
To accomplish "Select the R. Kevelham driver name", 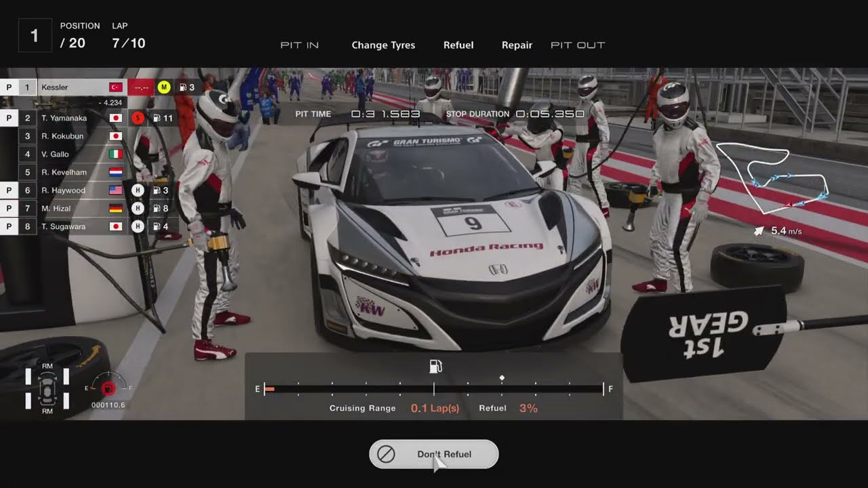I will point(64,172).
